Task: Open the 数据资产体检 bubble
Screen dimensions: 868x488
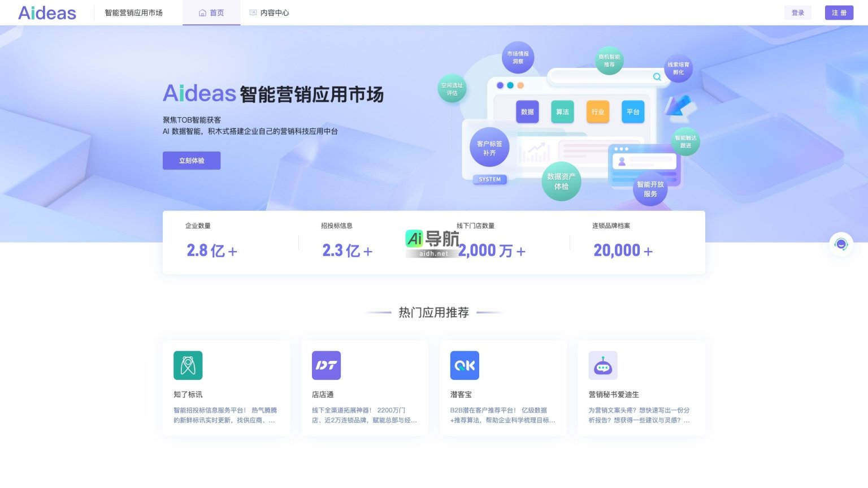Action: click(x=562, y=181)
